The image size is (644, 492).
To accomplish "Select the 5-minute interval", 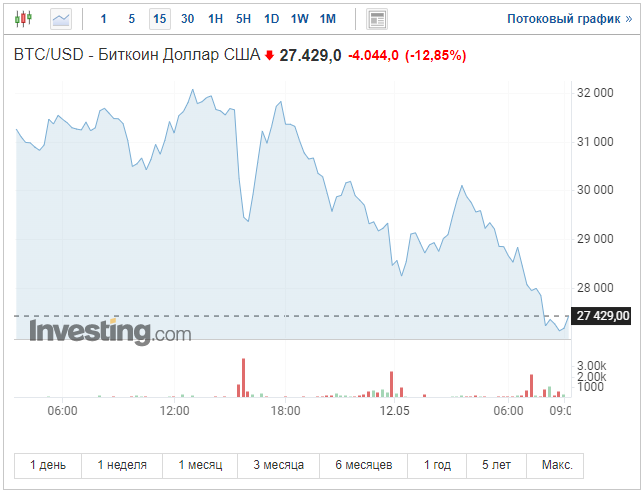I will click(x=132, y=18).
